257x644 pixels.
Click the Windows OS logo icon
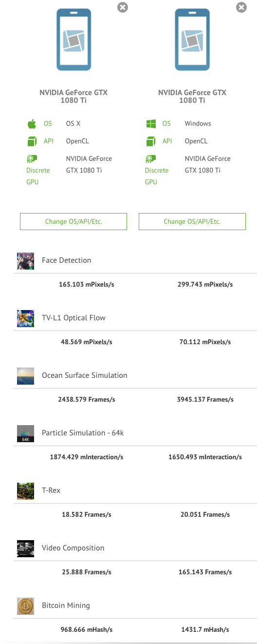(x=151, y=124)
